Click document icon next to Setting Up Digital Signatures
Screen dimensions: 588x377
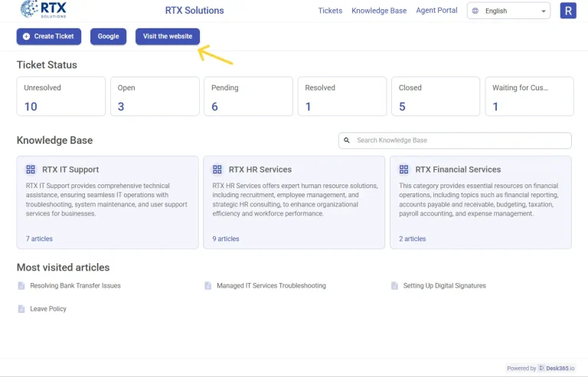(x=394, y=286)
